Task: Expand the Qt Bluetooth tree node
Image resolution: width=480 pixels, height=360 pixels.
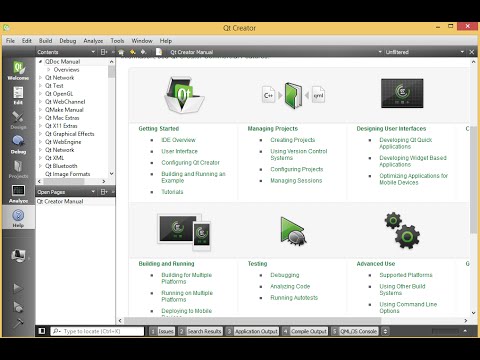Action: point(40,166)
